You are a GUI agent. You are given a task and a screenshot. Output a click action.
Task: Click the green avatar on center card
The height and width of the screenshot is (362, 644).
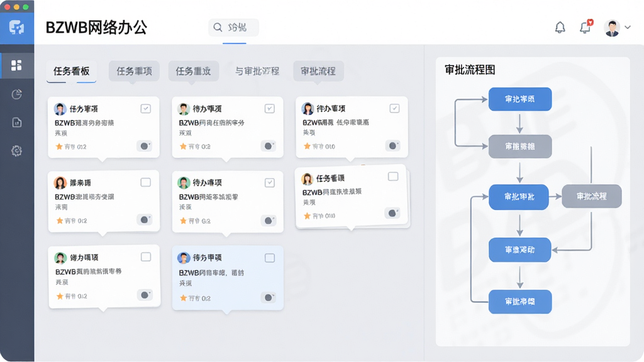pyautogui.click(x=184, y=183)
